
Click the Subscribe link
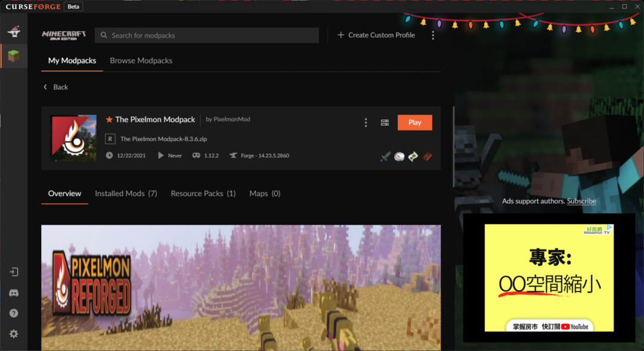click(581, 201)
